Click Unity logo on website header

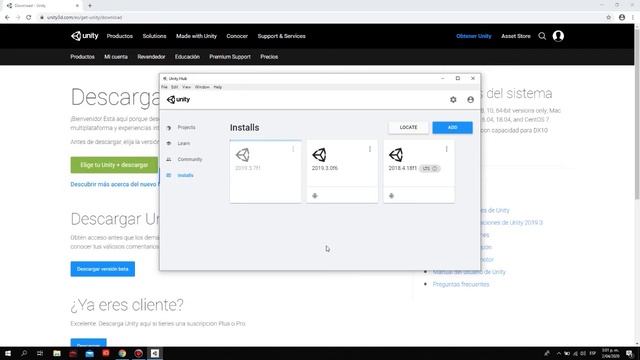point(84,36)
